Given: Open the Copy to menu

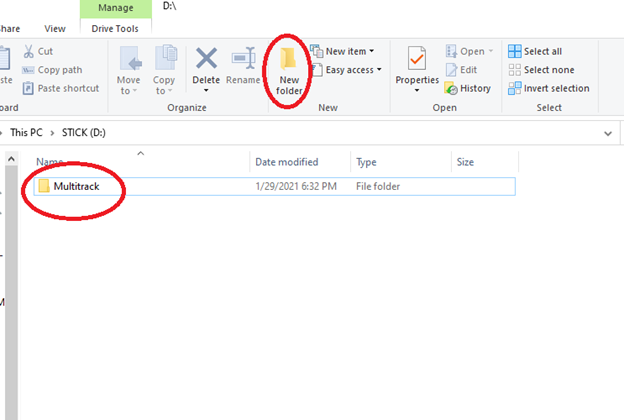Looking at the screenshot, I should (x=164, y=70).
